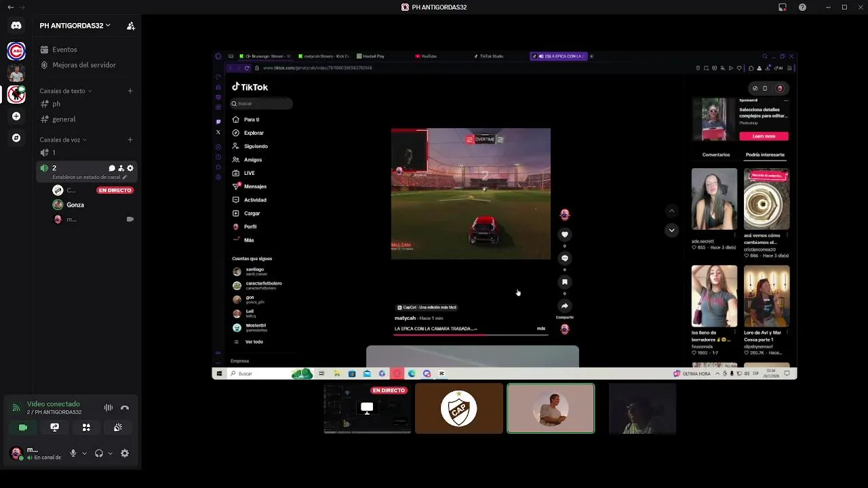Open the soundboard panel
868x488 pixels.
118,428
